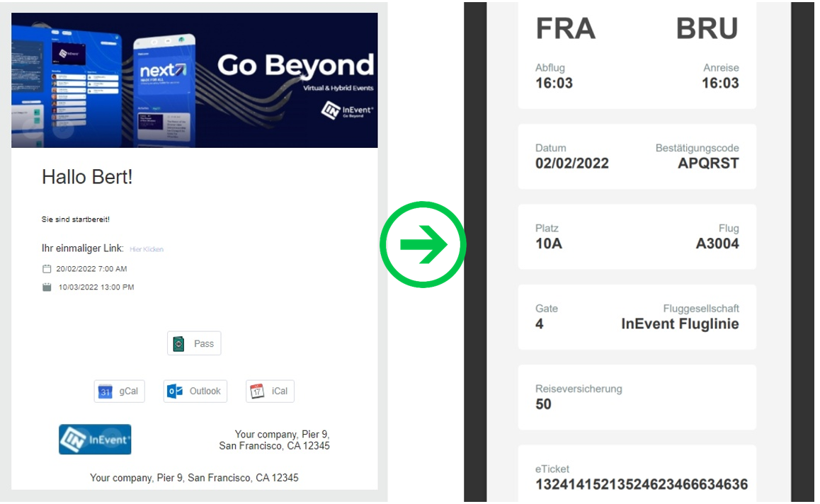
Task: Click the Pass button
Action: pos(194,343)
